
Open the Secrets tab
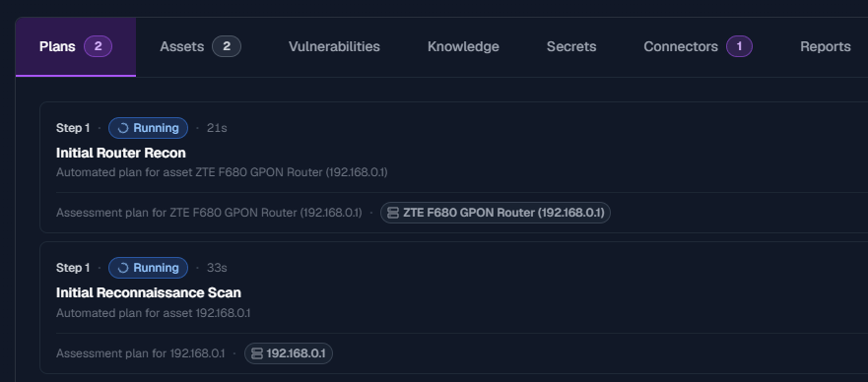coord(571,47)
